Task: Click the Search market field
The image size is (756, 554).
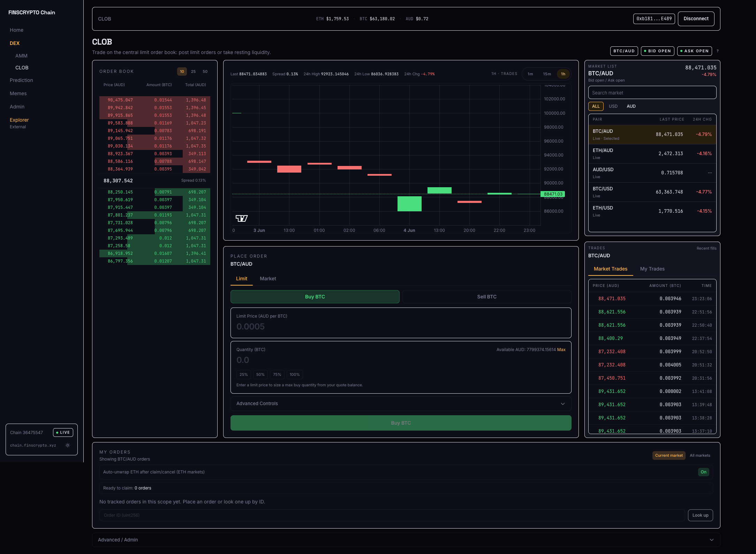Action: [652, 93]
